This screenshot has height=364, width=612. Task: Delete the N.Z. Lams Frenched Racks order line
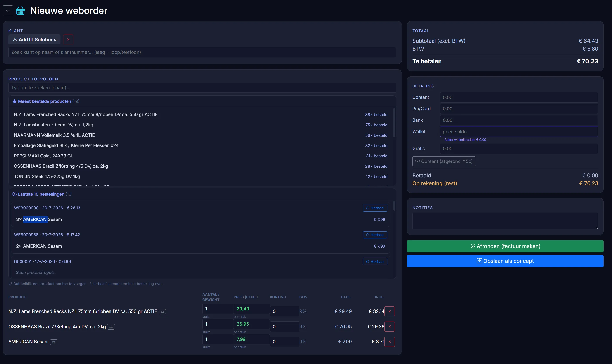point(390,311)
